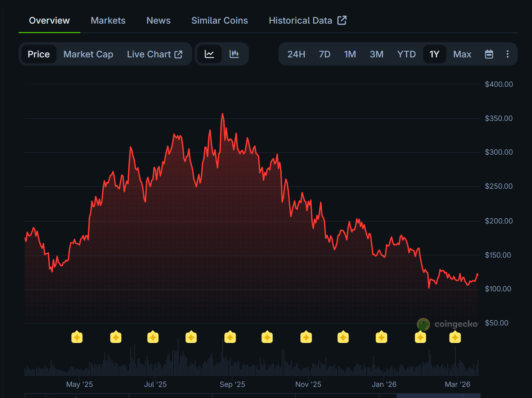Click the $350.00 price axis label

coord(499,118)
